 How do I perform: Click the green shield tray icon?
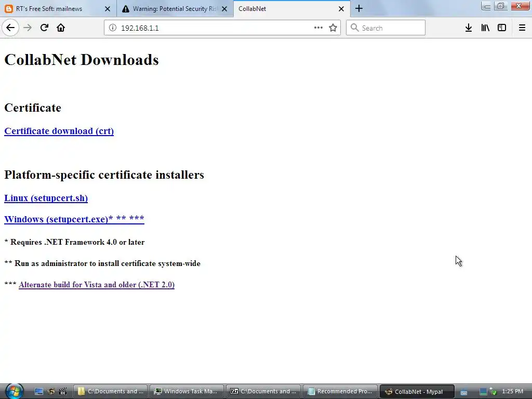point(494,392)
